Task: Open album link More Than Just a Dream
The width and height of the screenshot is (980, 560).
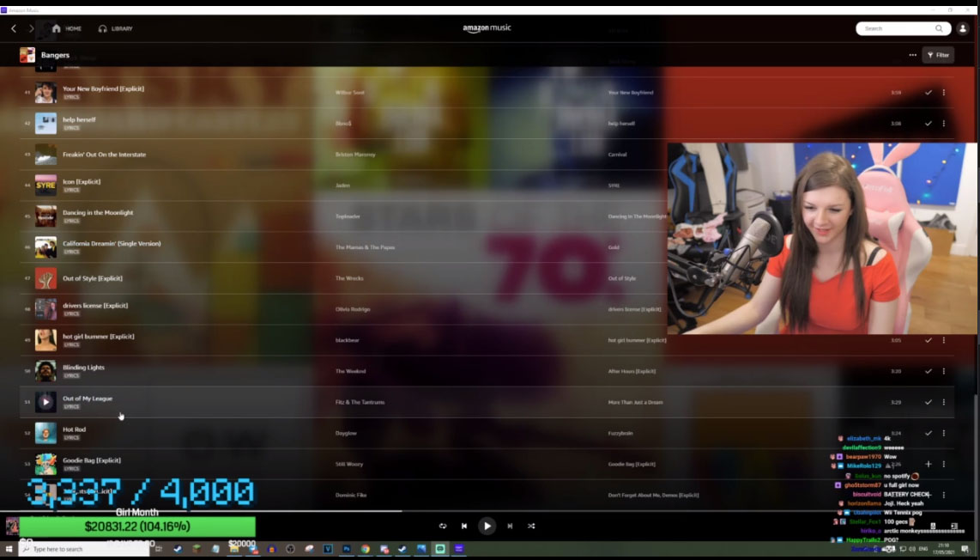Action: [x=637, y=402]
